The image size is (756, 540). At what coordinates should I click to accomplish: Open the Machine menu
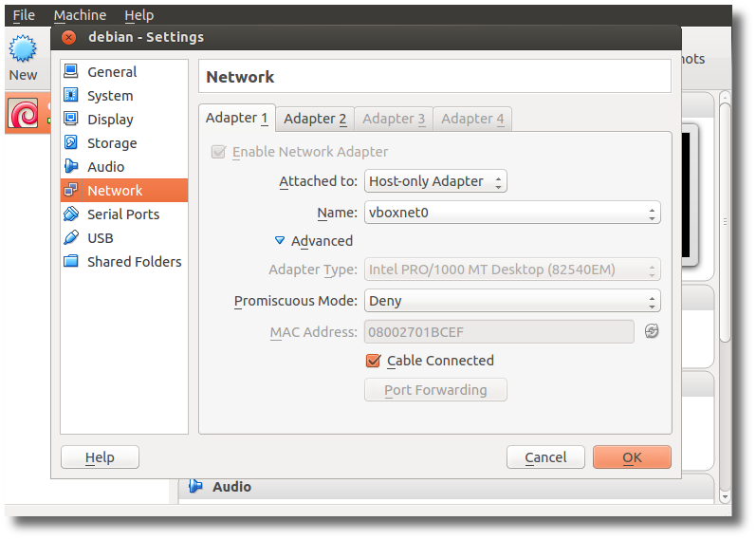80,15
